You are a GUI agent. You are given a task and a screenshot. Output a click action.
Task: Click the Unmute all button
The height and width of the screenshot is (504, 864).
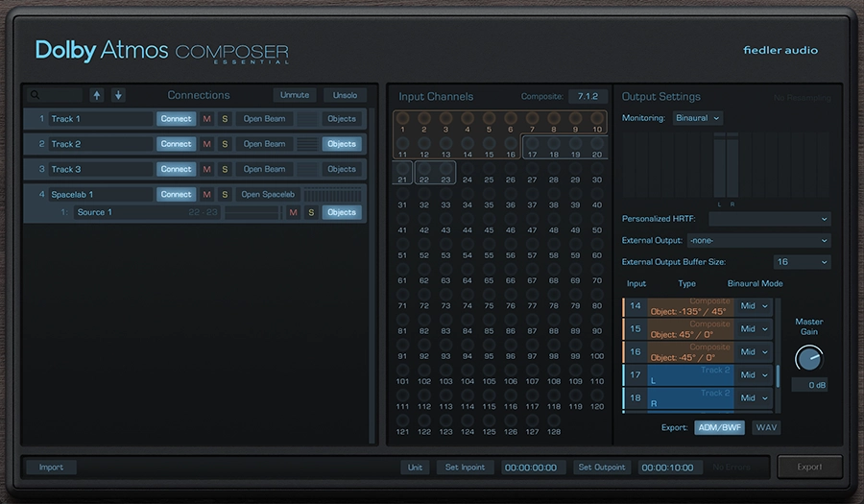295,95
